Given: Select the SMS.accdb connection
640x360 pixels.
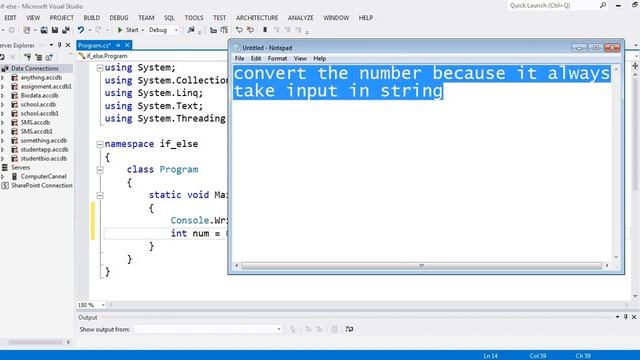Looking at the screenshot, I should coord(35,122).
